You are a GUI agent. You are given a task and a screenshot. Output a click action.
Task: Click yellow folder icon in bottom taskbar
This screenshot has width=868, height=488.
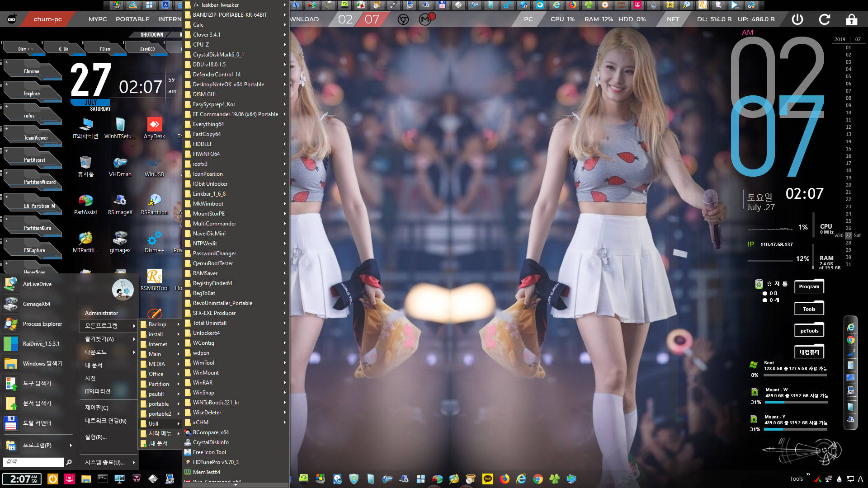tap(86, 479)
